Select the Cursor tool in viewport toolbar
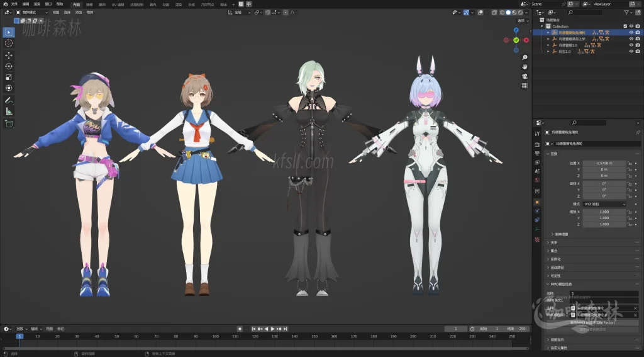 [x=9, y=43]
